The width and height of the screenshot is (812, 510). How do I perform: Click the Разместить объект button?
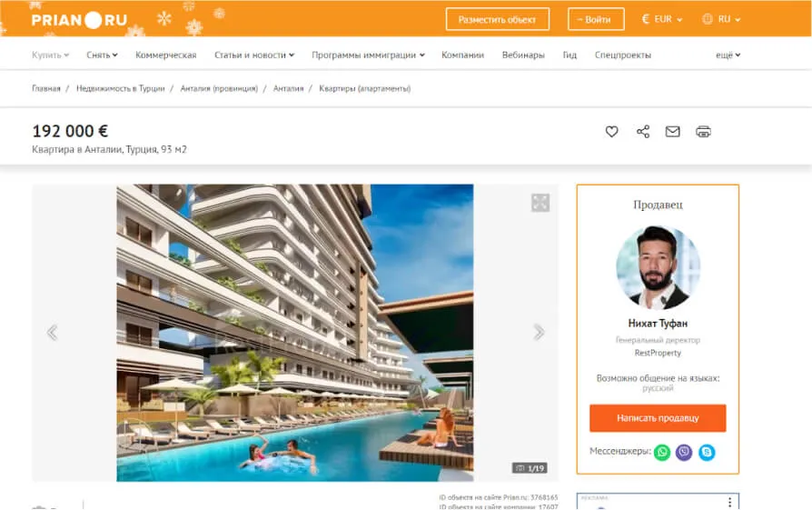click(497, 19)
